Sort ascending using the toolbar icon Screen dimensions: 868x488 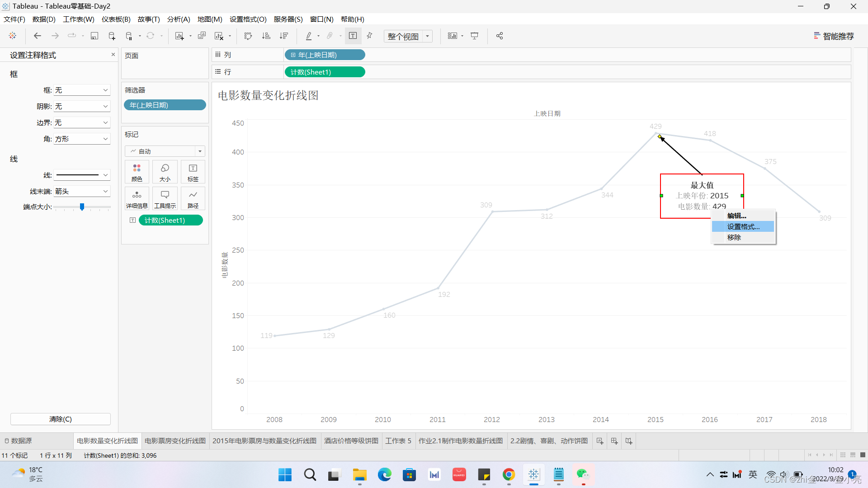click(266, 36)
